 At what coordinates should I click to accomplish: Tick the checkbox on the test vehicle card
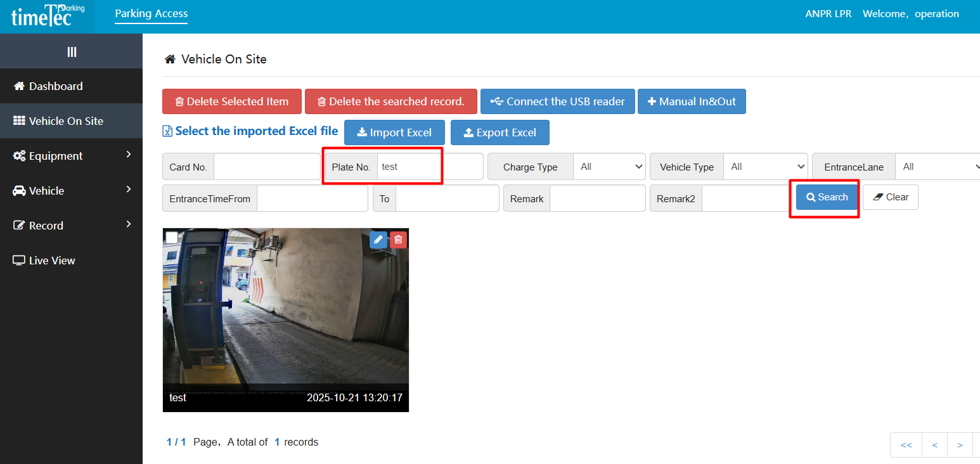(x=172, y=237)
